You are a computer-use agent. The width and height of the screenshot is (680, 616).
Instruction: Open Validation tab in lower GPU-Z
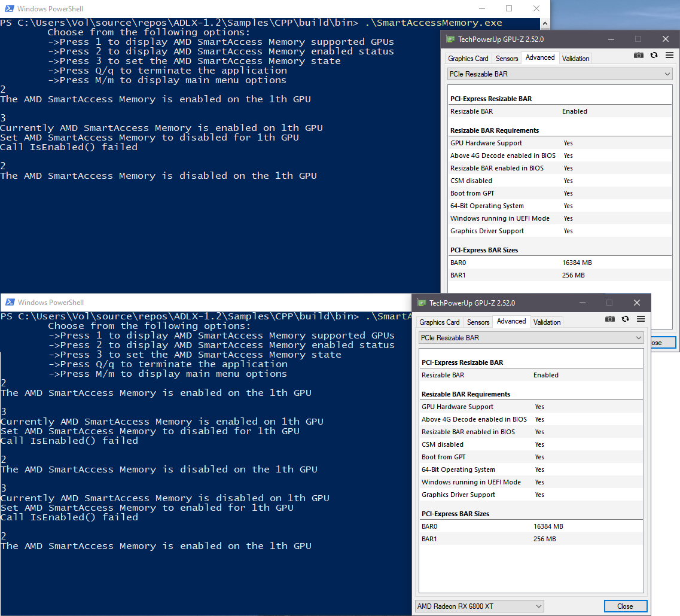(547, 322)
